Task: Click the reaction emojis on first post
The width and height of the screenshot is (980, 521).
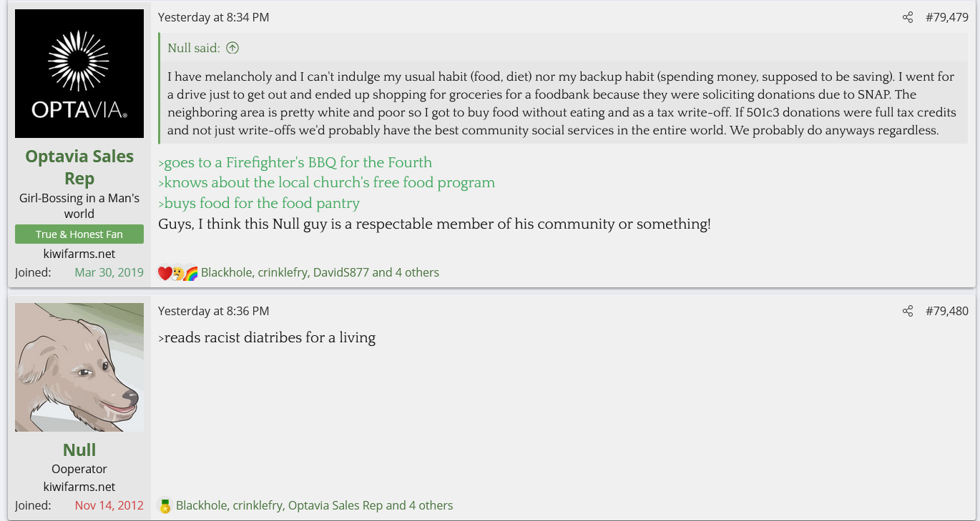Action: point(177,273)
